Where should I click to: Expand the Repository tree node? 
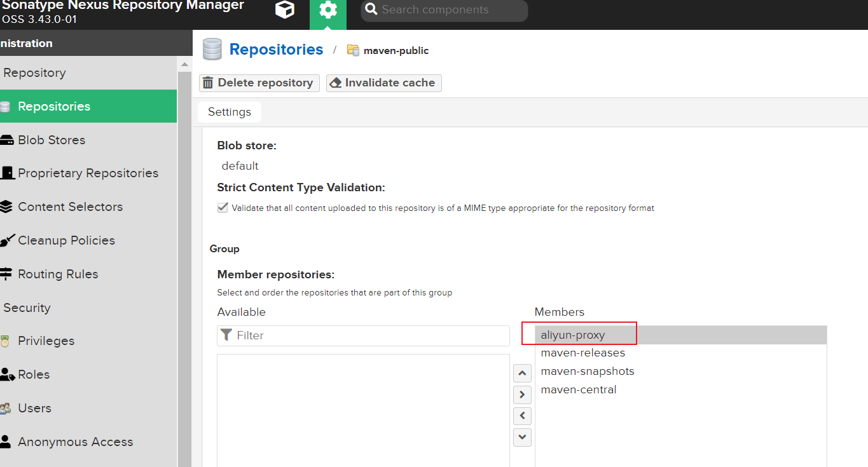34,72
